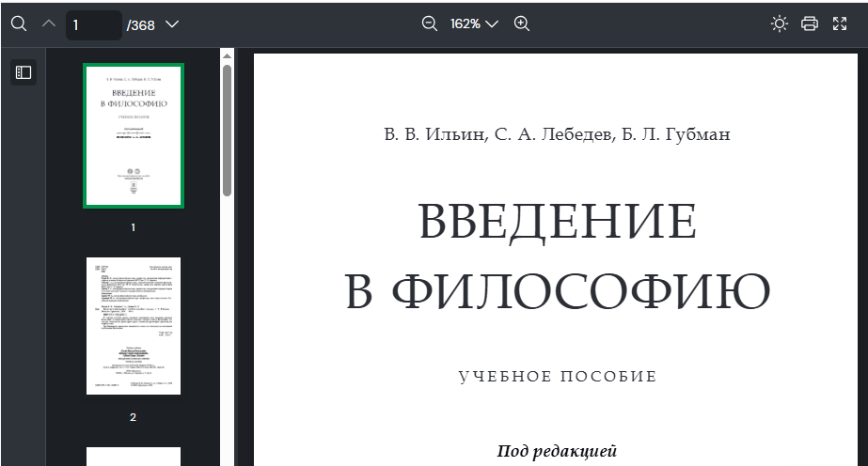
Task: Zoom out with the minus magnifier
Action: [x=430, y=23]
